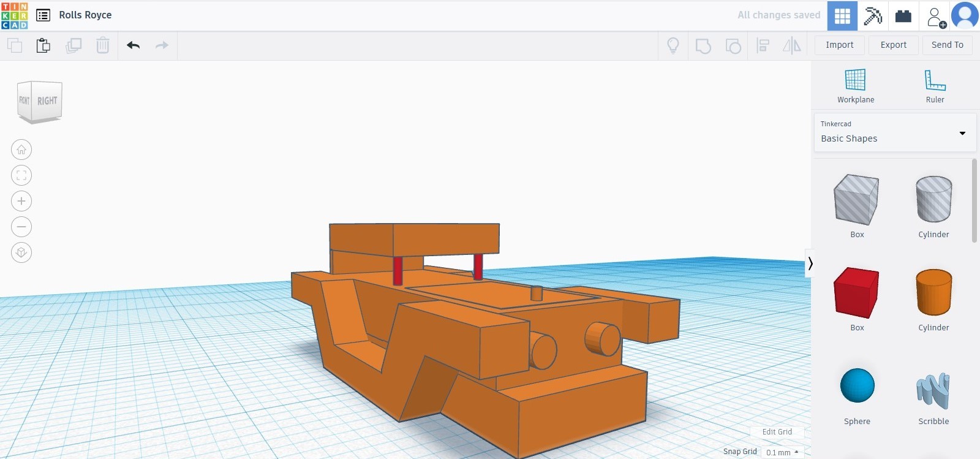Invite collaborators with the add-person icon
The width and height of the screenshot is (980, 459).
[935, 17]
